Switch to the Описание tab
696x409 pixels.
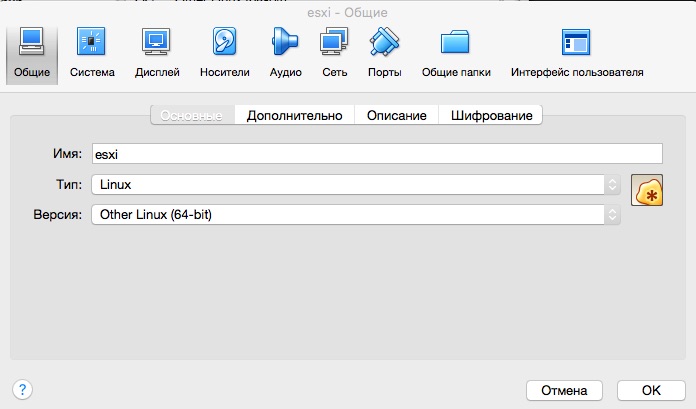396,115
